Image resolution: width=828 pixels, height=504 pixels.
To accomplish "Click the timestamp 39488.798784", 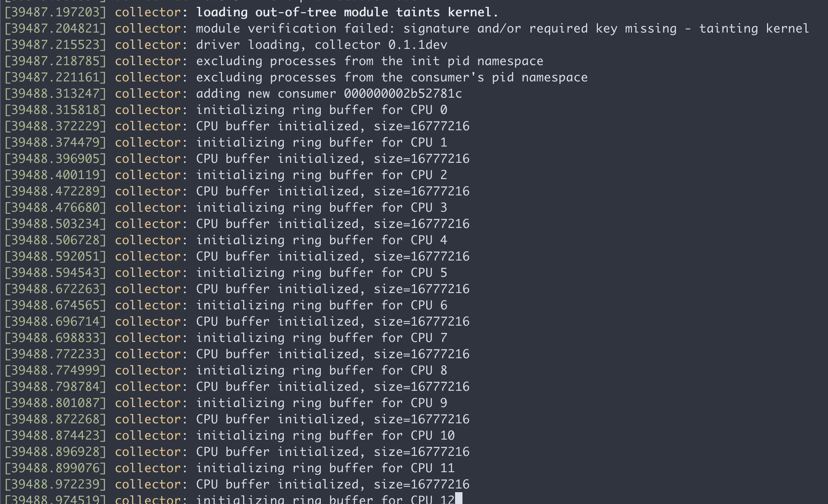I will [55, 387].
